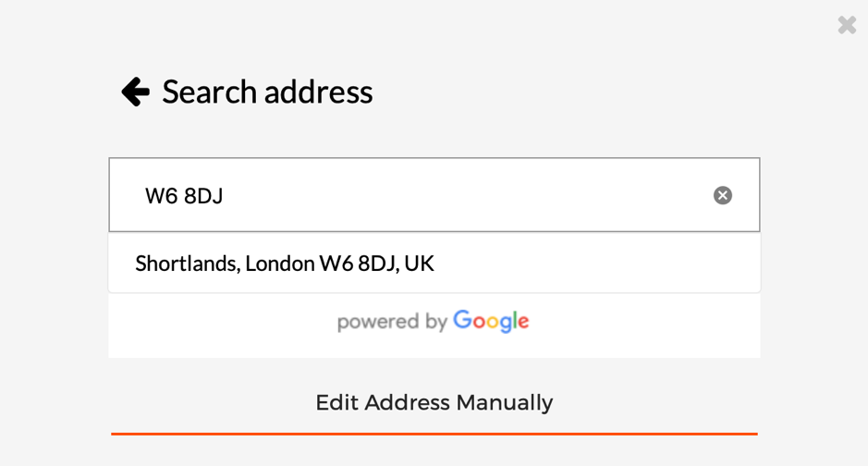Select suggestion Shortlands, London W6 8DJ, UK
This screenshot has width=868, height=466.
pyautogui.click(x=434, y=263)
